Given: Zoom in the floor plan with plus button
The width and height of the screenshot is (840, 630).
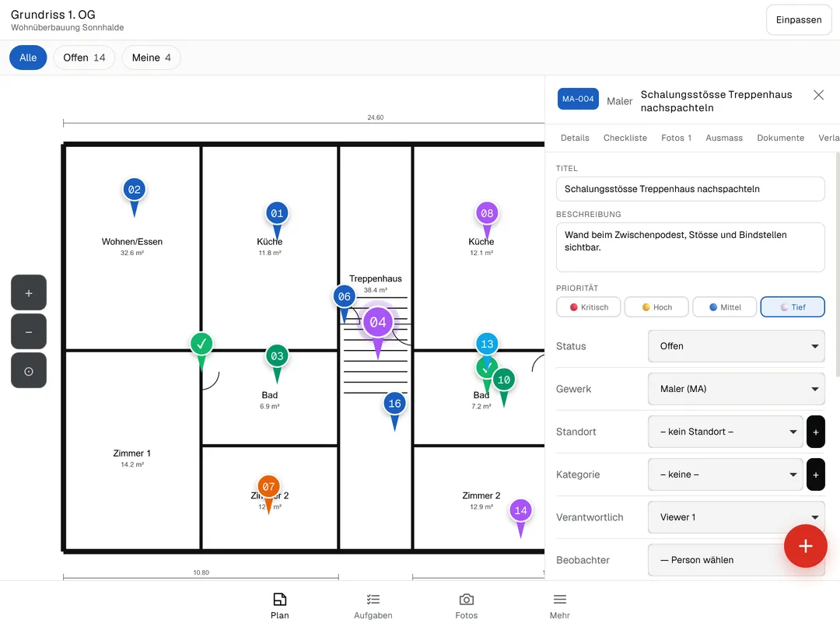Looking at the screenshot, I should (x=29, y=292).
